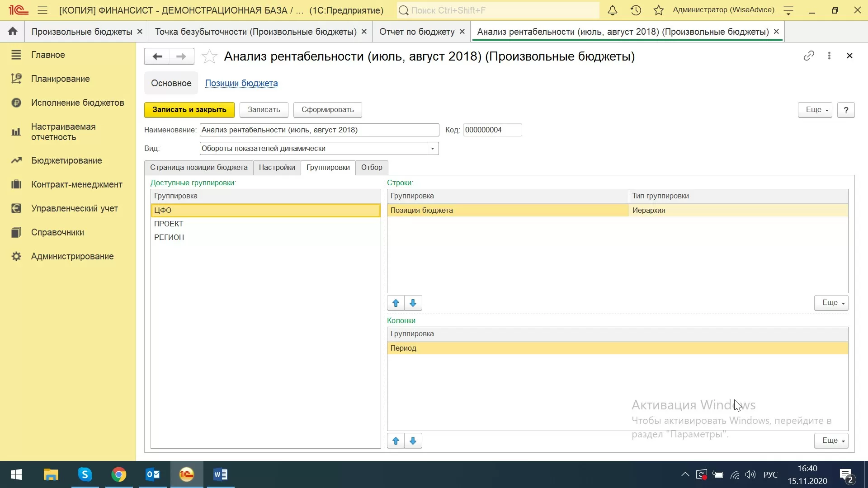Move column grouping down arrow
Viewport: 868px width, 488px height.
[413, 441]
